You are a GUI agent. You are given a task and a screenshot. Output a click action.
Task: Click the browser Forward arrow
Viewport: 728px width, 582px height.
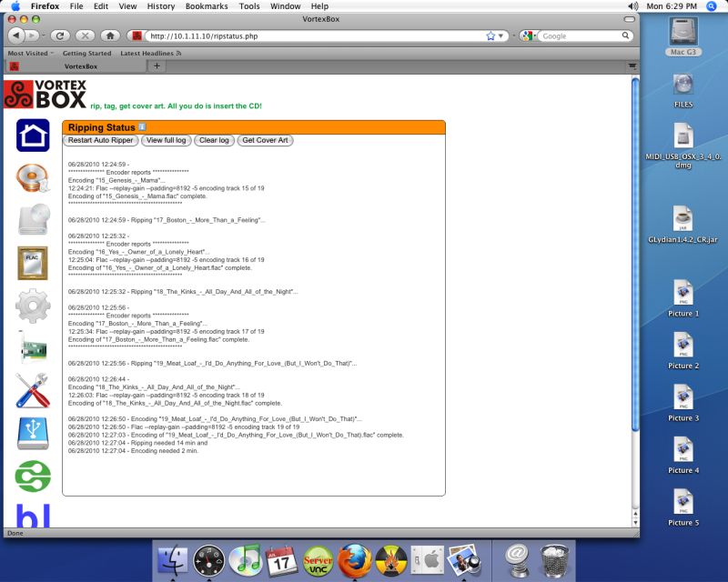coord(32,35)
